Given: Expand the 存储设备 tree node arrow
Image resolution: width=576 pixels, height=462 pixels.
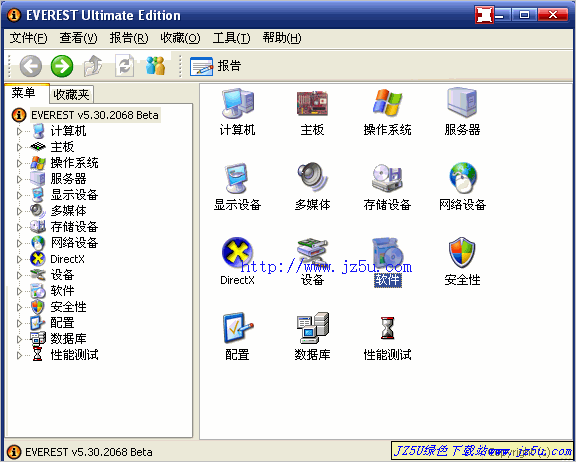Looking at the screenshot, I should pyautogui.click(x=19, y=227).
